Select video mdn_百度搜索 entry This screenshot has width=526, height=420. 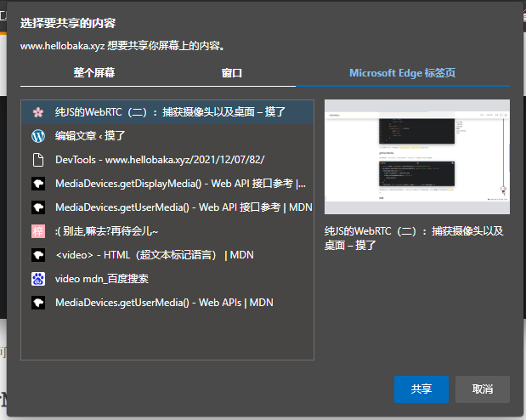[167, 279]
